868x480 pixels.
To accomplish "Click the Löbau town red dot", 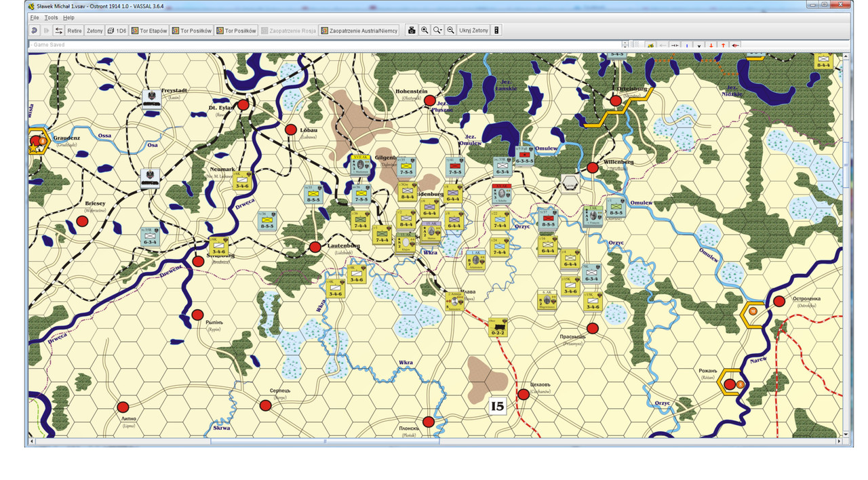I will click(291, 129).
